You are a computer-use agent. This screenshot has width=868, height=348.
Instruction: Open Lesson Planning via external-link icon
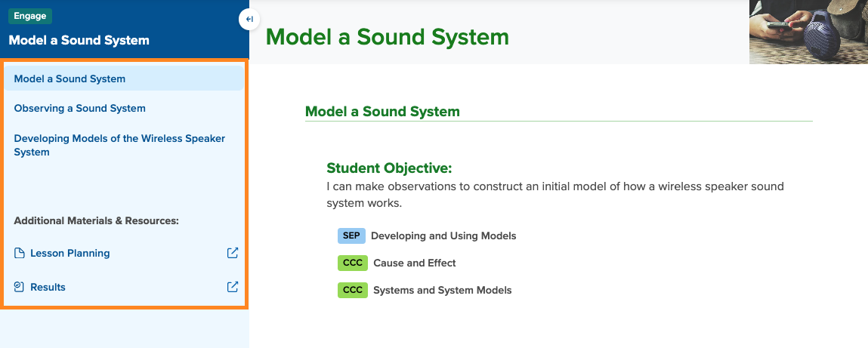click(233, 253)
